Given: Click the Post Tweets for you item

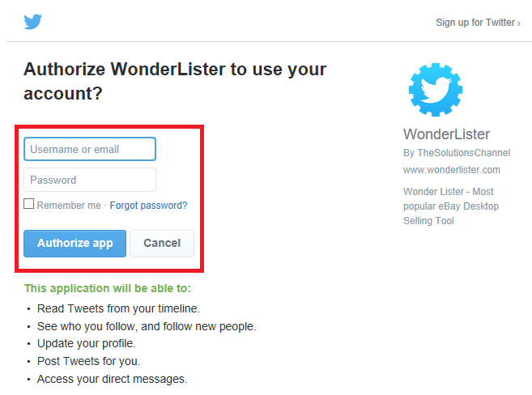Looking at the screenshot, I should tap(88, 361).
